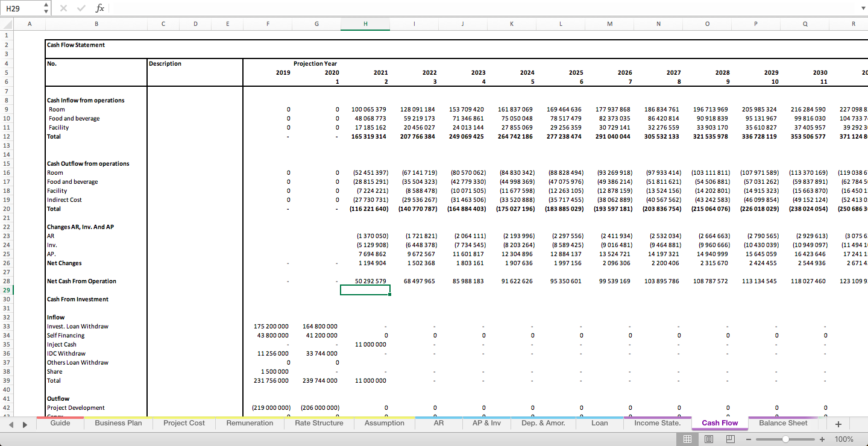Click the Others Loan Withdraw label

[x=78, y=362]
